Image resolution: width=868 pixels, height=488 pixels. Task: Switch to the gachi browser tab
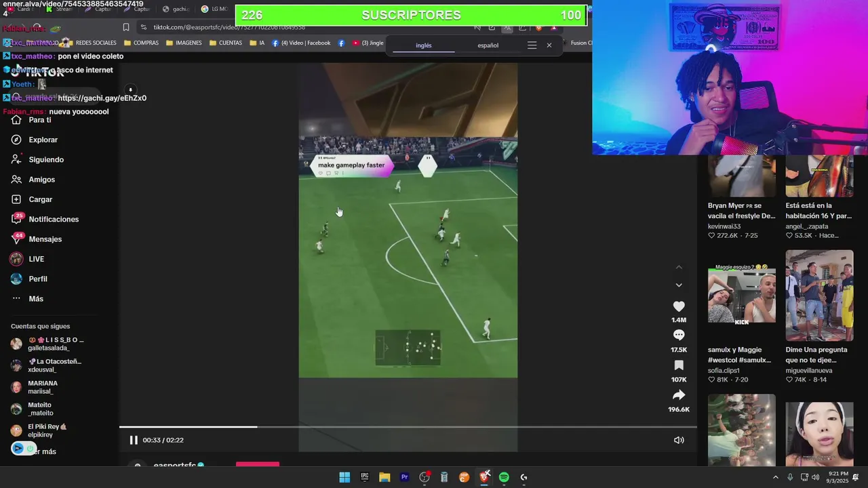(176, 9)
